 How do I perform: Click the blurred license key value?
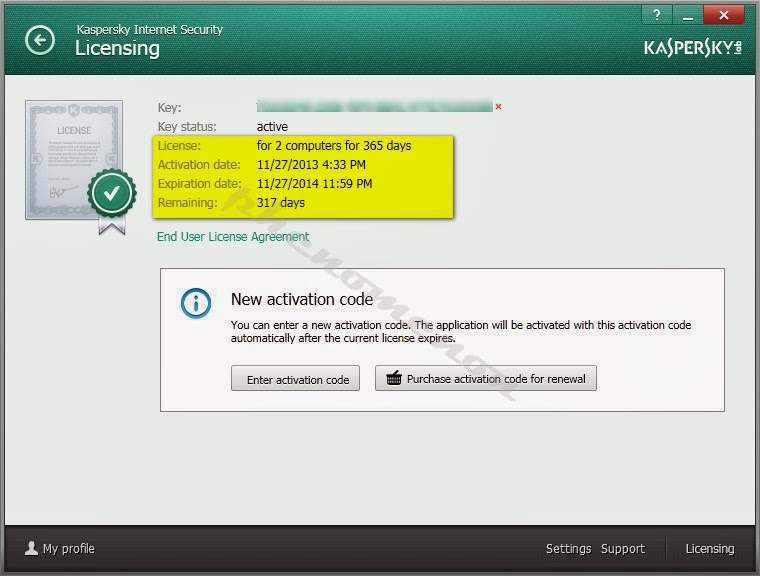point(375,106)
